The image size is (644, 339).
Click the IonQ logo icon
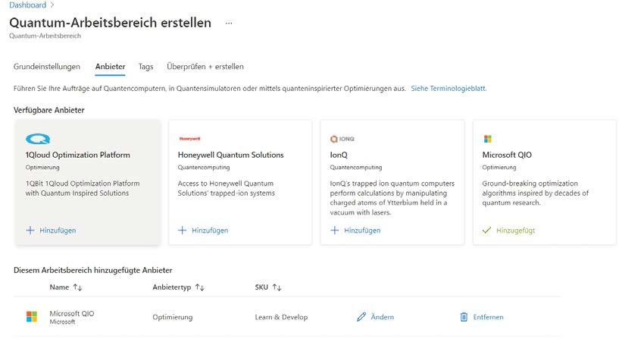[x=342, y=139]
